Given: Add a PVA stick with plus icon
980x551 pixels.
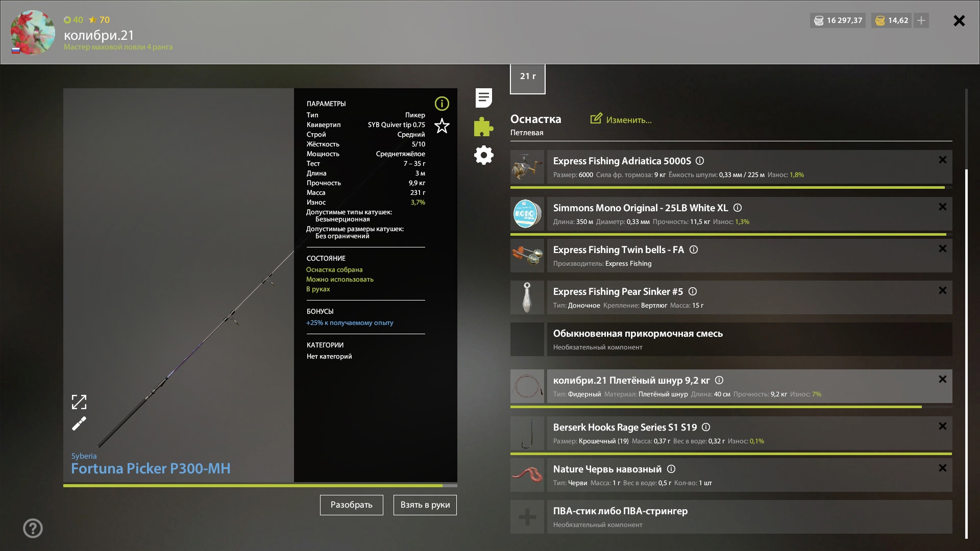Looking at the screenshot, I should 527,517.
